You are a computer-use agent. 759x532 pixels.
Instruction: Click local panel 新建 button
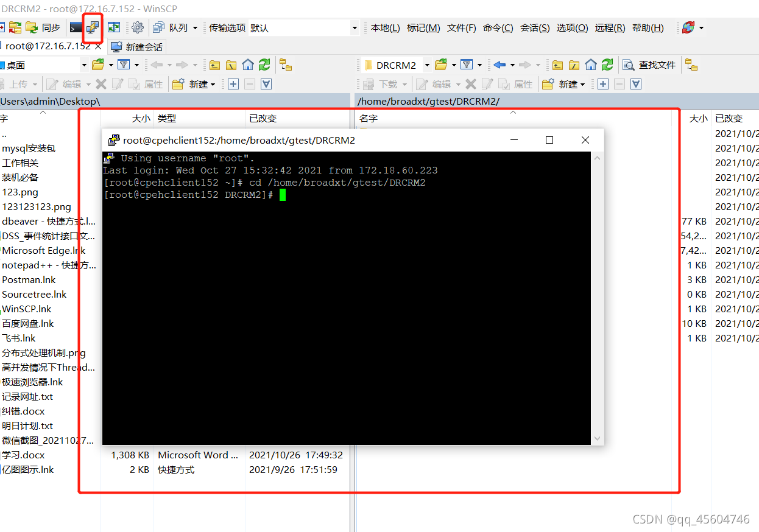point(190,84)
